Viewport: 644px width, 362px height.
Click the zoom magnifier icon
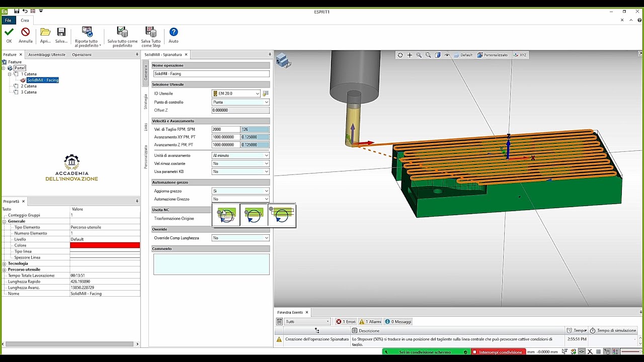click(419, 55)
